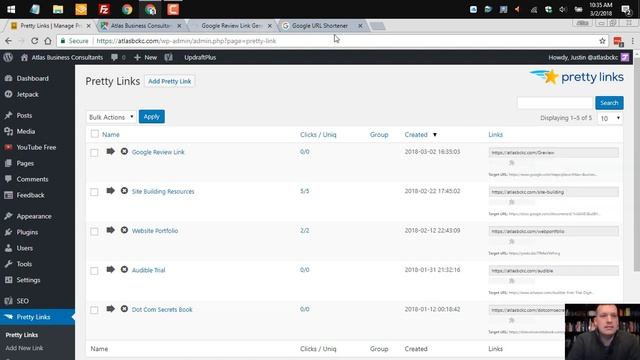Click the Clicks / Uniq column header
The width and height of the screenshot is (640, 360).
tap(318, 135)
